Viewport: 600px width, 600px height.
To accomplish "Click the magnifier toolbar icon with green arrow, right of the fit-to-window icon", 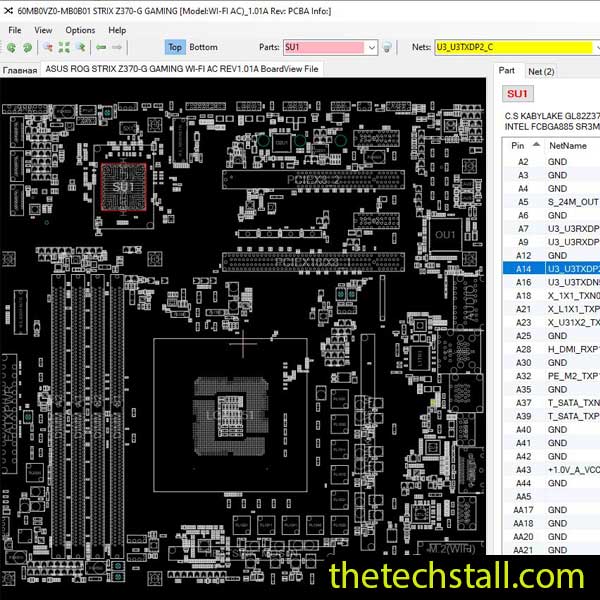I will [x=81, y=47].
